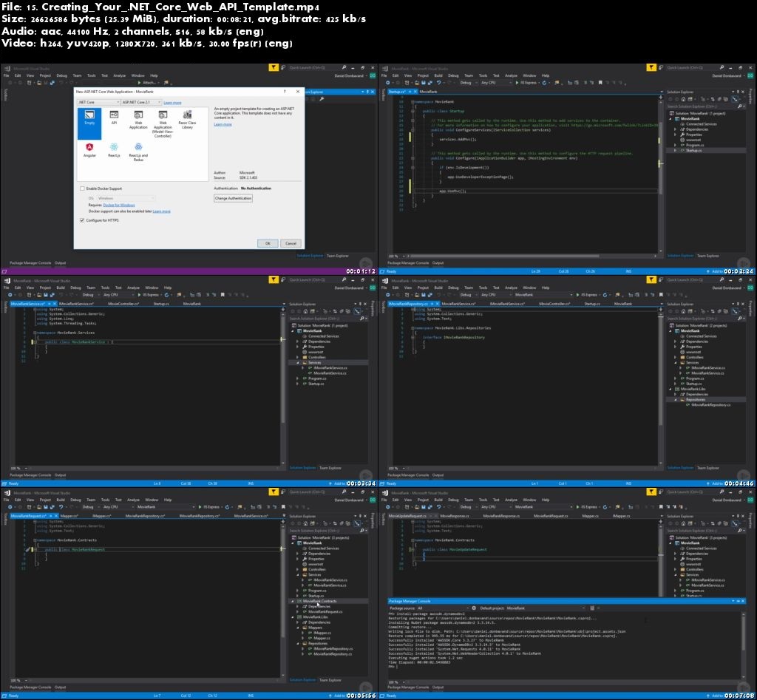Image resolution: width=757 pixels, height=700 pixels.
Task: Open the Output tab in the 00:07:08 frame
Action: pyautogui.click(x=438, y=687)
